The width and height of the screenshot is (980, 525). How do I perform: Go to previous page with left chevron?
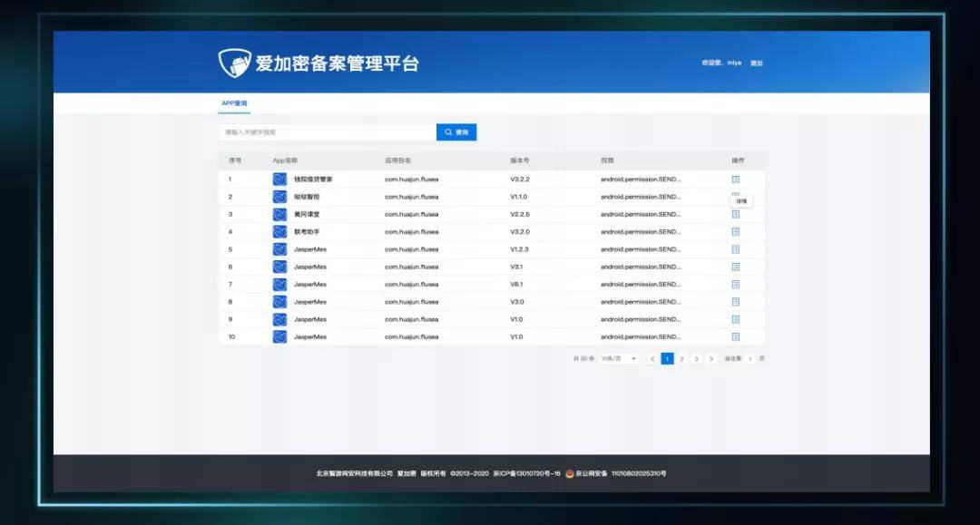(x=652, y=359)
